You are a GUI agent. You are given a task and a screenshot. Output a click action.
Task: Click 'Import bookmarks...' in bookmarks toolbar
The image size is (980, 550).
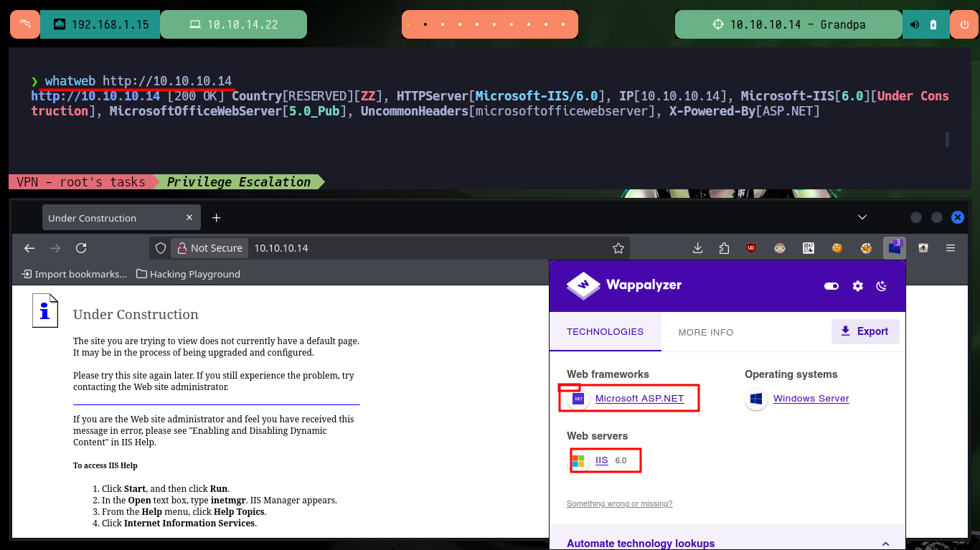coord(75,274)
